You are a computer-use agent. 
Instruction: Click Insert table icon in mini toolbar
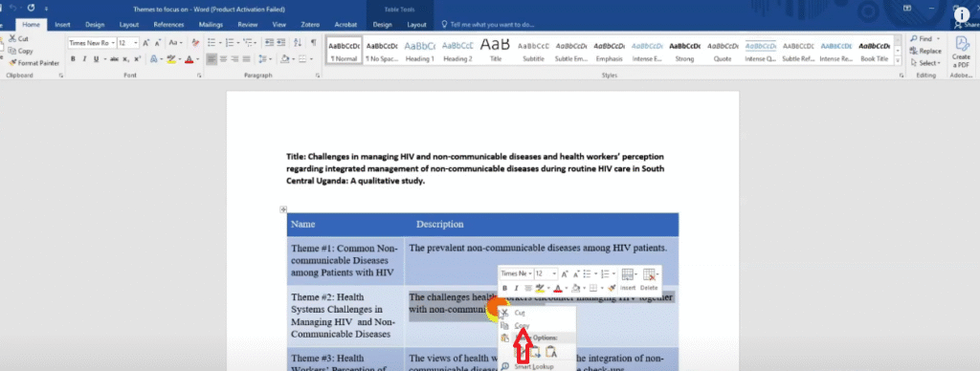tap(628, 277)
